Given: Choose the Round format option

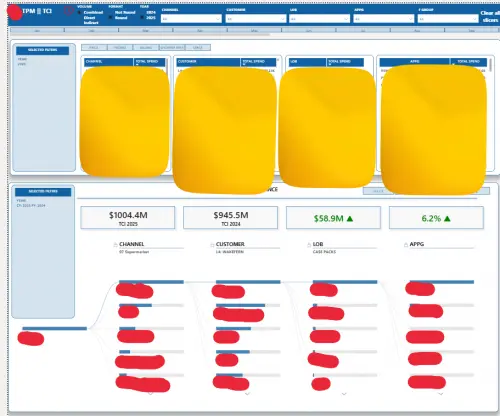Looking at the screenshot, I should (121, 18).
